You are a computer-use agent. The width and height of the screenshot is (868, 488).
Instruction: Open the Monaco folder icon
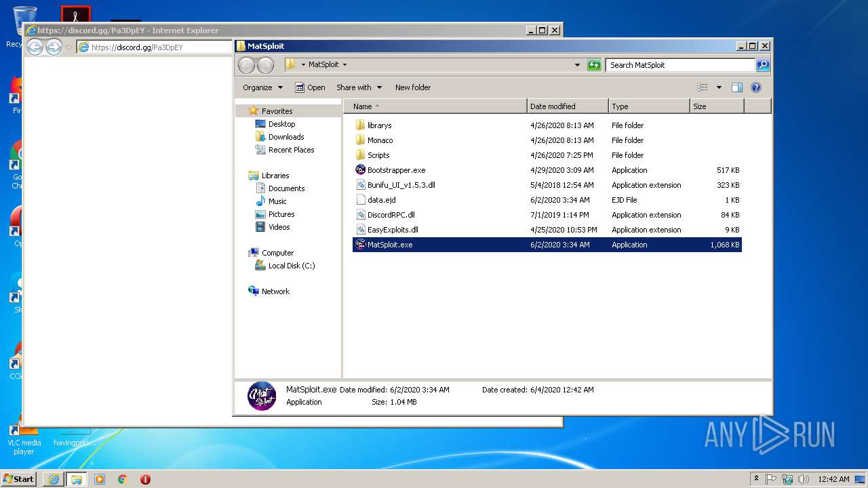click(x=360, y=140)
